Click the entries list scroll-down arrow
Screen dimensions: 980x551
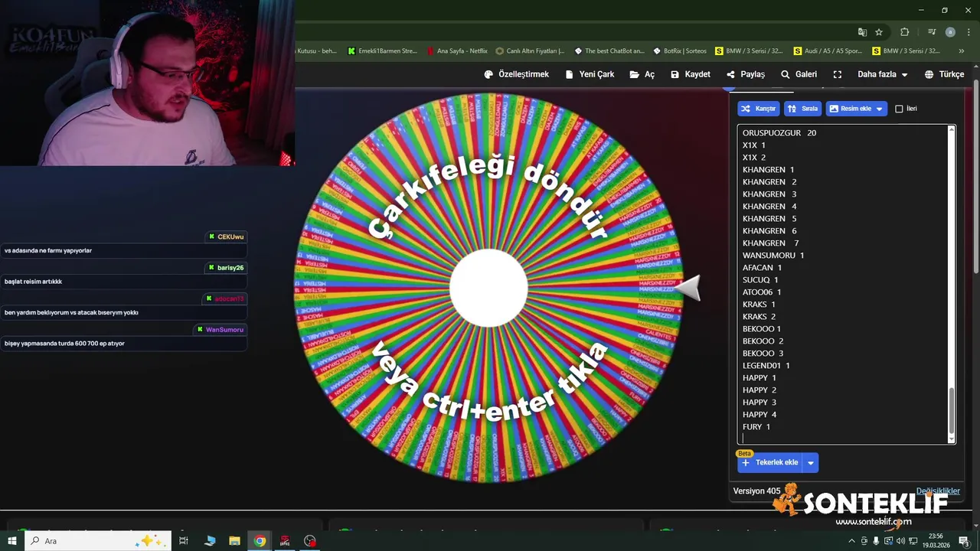click(952, 440)
